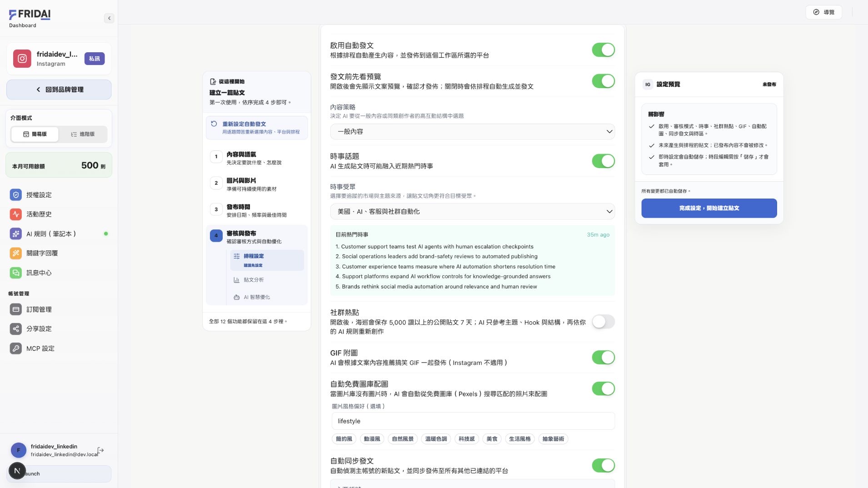Choose the 自然風景 style chip
The height and width of the screenshot is (488, 868).
(403, 439)
